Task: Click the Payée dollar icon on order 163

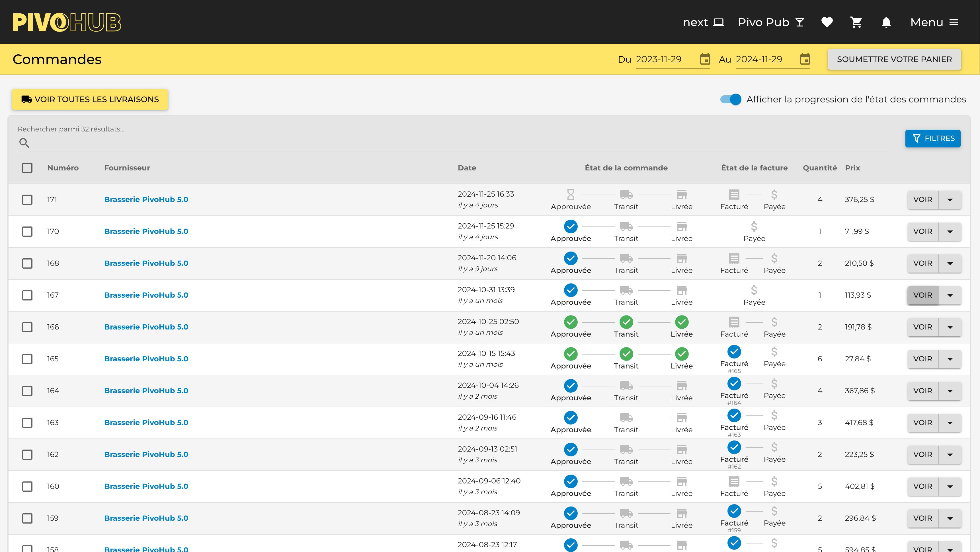Action: click(774, 415)
